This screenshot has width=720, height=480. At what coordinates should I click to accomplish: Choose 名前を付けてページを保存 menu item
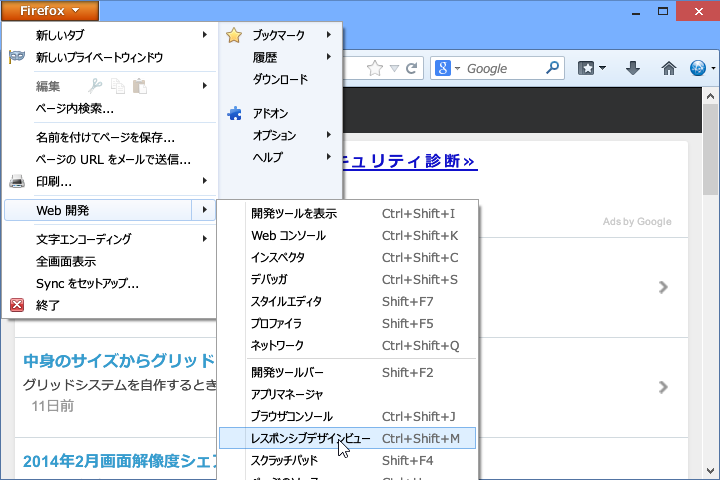coord(110,137)
